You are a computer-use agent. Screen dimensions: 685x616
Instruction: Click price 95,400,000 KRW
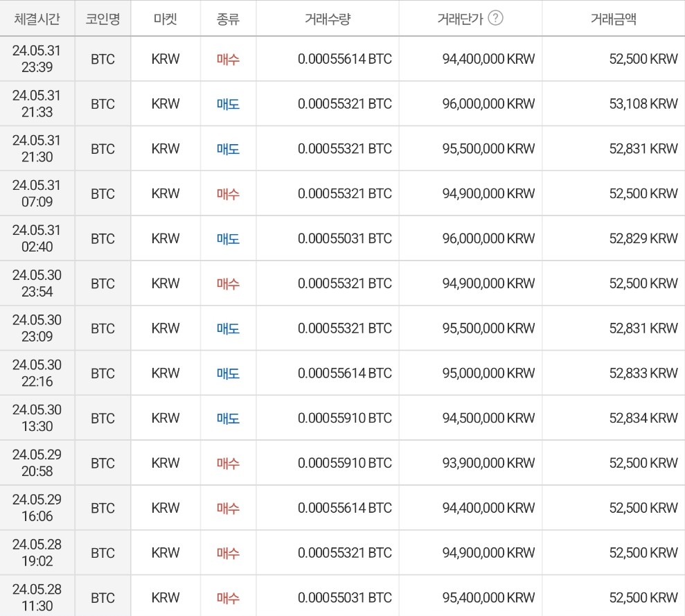pyautogui.click(x=488, y=597)
